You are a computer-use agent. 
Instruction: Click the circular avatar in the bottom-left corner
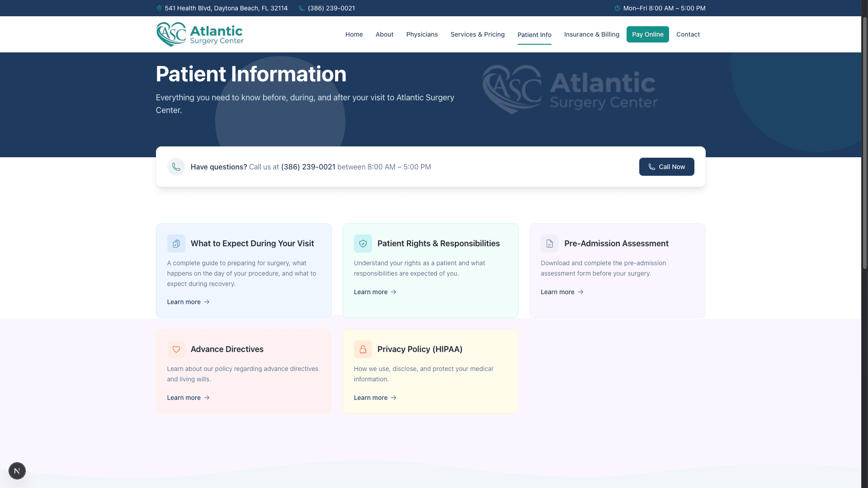coord(17,471)
